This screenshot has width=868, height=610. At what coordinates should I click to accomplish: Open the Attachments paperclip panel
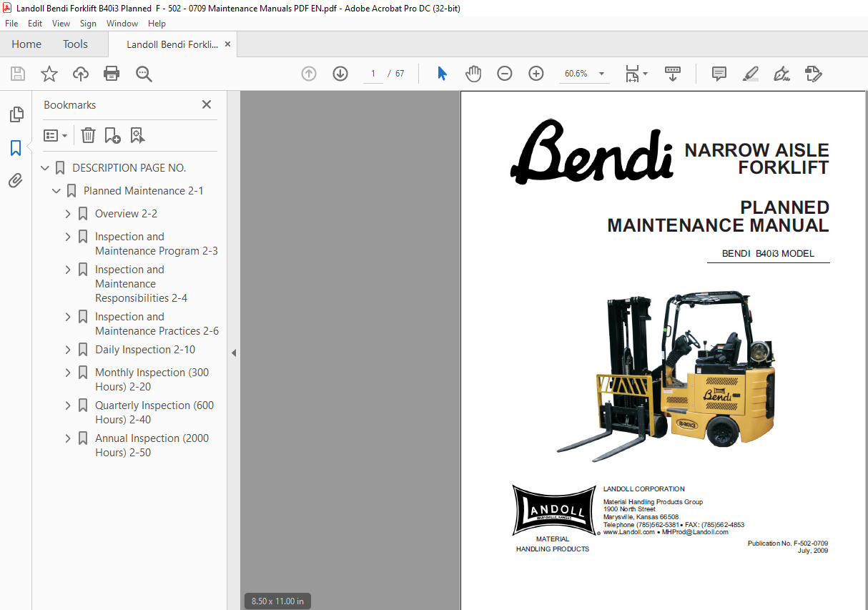[x=16, y=181]
